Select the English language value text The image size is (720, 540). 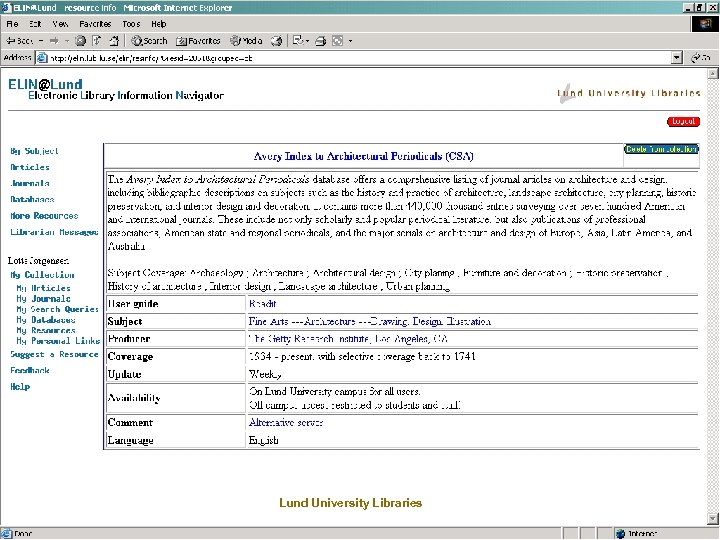tap(264, 440)
